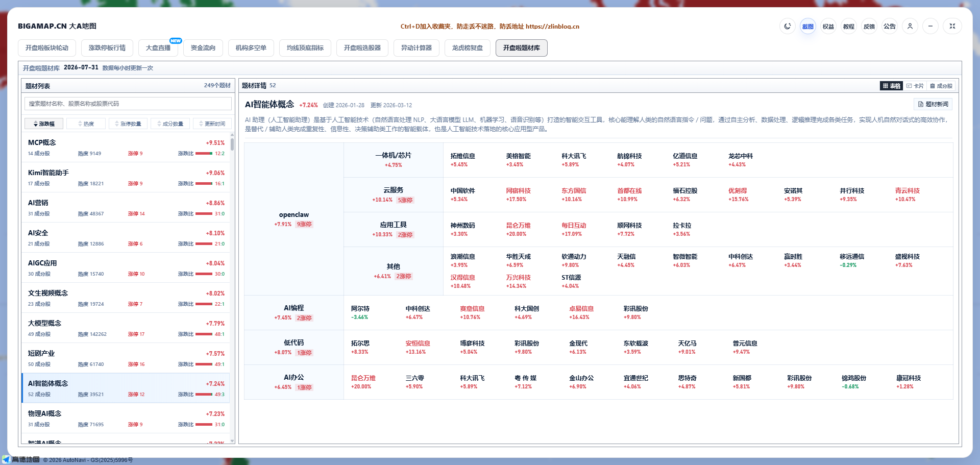Switch to 卡片 card view
Image resolution: width=980 pixels, height=465 pixels.
click(915, 86)
